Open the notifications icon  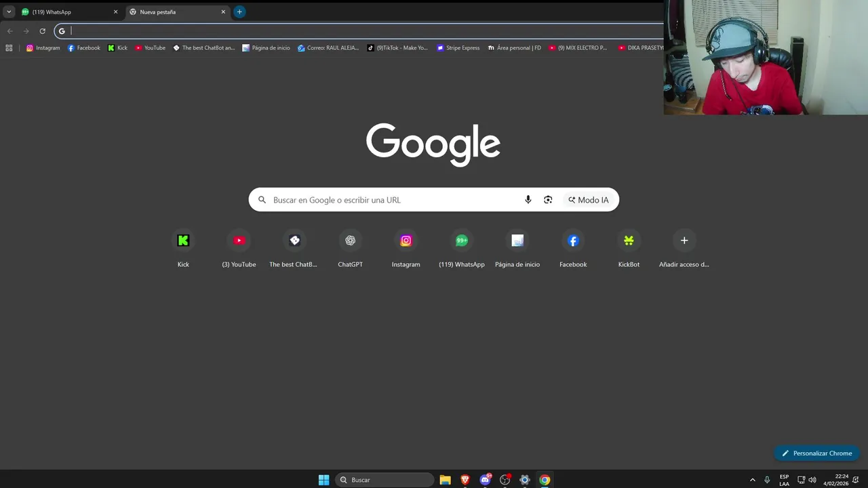[x=856, y=480]
